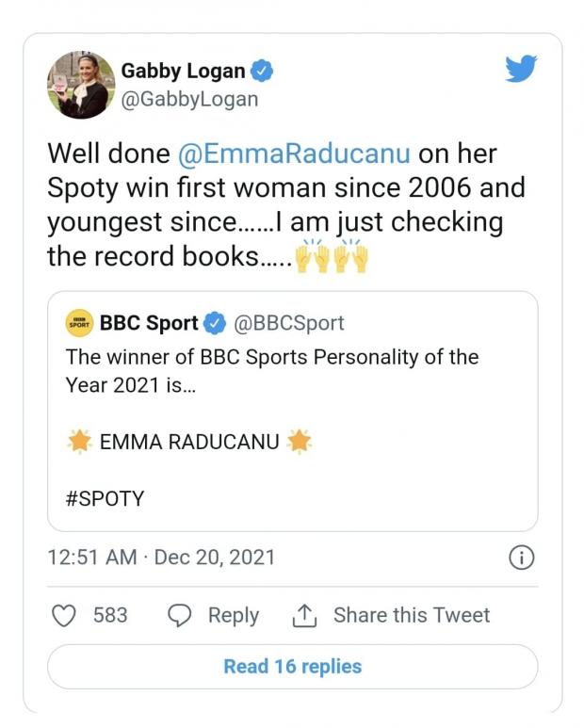
Task: Click the reply speech bubble icon
Action: click(x=179, y=615)
